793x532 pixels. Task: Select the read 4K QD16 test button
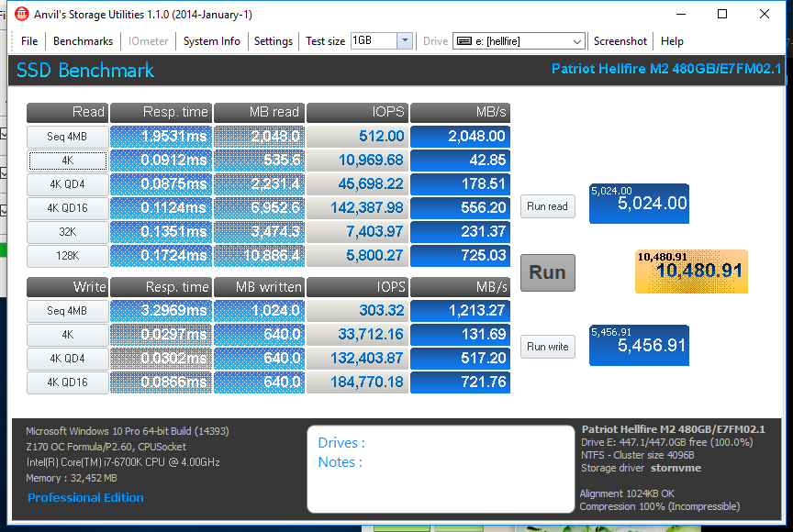[x=68, y=208]
